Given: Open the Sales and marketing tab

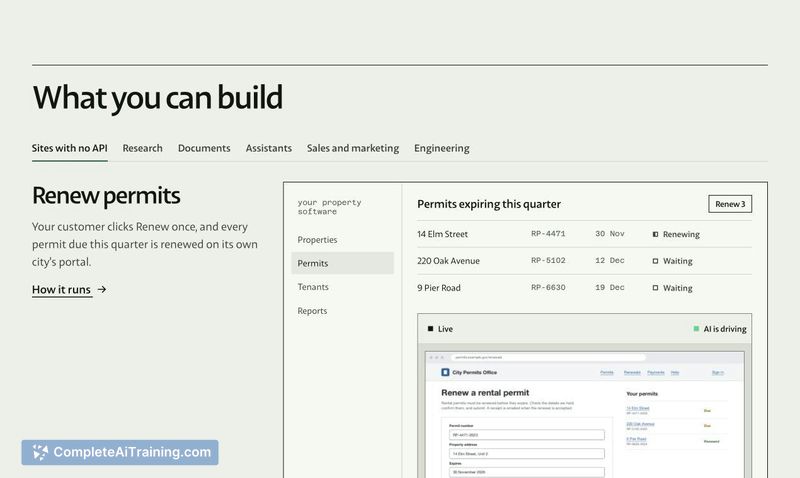Looking at the screenshot, I should click(353, 148).
